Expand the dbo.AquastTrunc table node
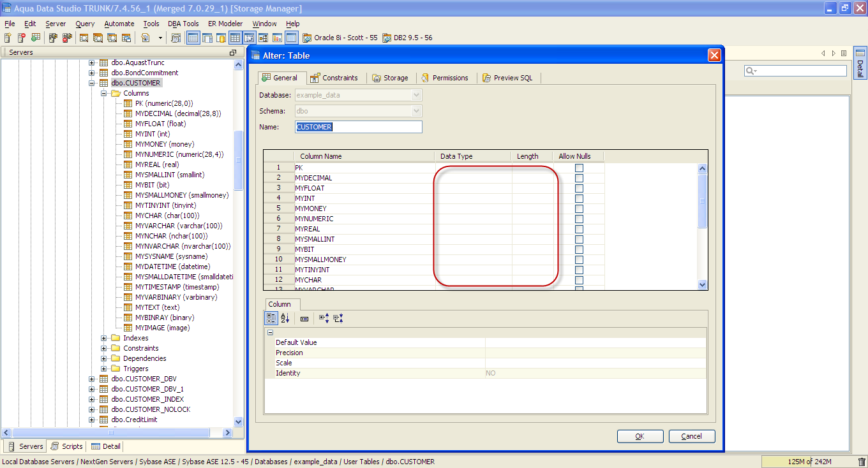Image resolution: width=868 pixels, height=468 pixels. pyautogui.click(x=92, y=62)
